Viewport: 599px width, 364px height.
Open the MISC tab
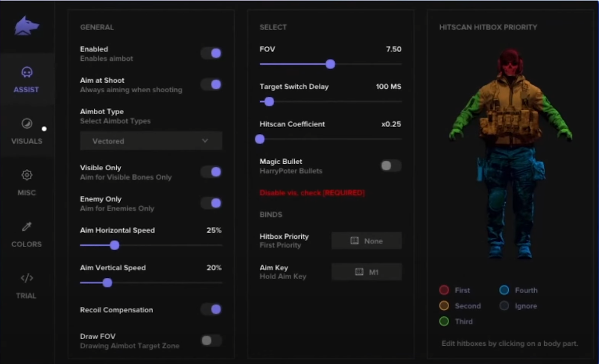(x=26, y=184)
